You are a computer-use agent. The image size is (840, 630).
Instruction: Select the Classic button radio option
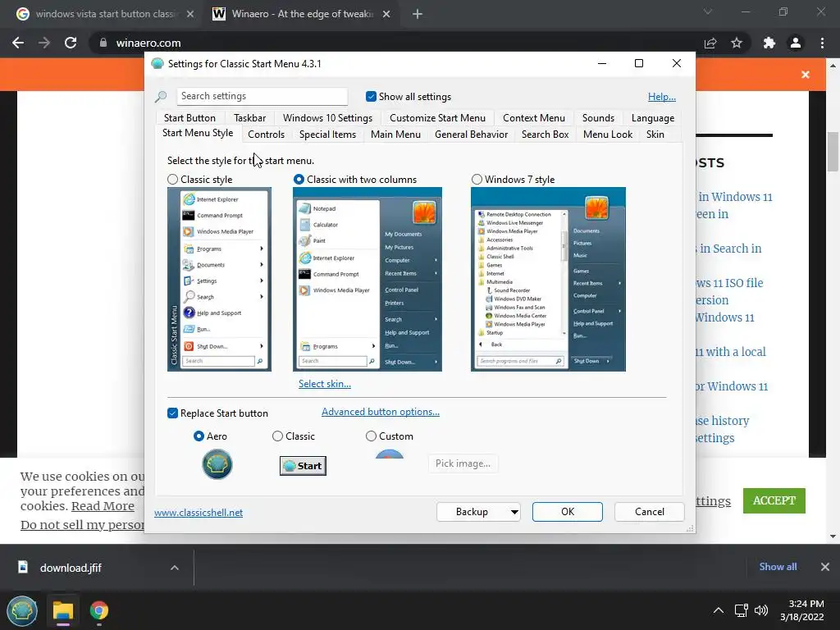pos(277,436)
